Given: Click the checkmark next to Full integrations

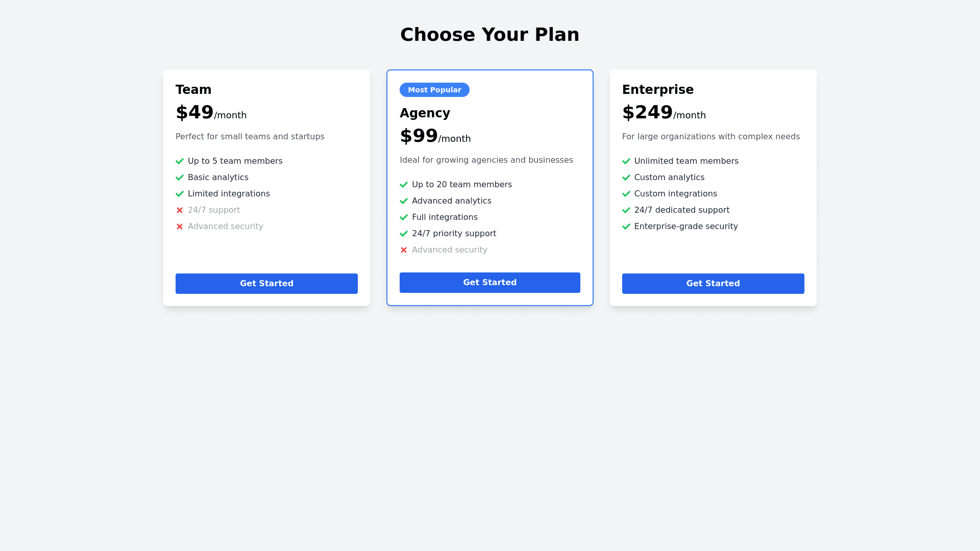Looking at the screenshot, I should tap(404, 217).
